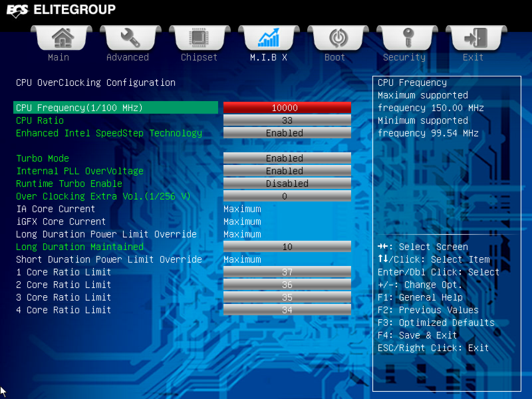532x399 pixels.
Task: Click iGFX Core Current Maximum value
Action: (242, 222)
